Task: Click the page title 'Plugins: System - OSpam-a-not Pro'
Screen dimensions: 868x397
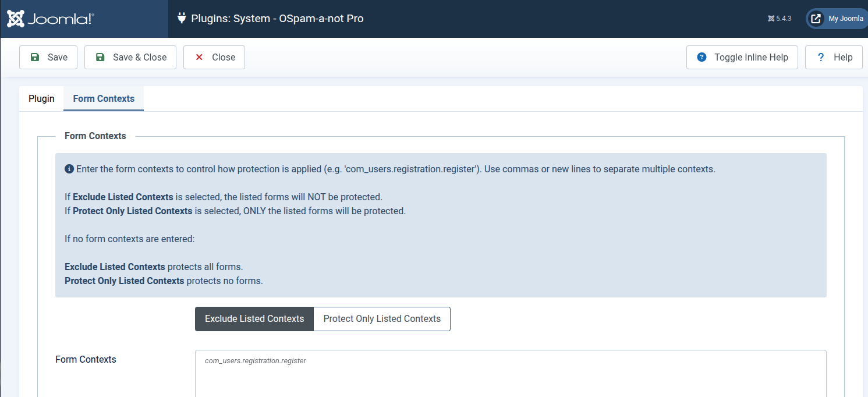Action: click(x=278, y=19)
